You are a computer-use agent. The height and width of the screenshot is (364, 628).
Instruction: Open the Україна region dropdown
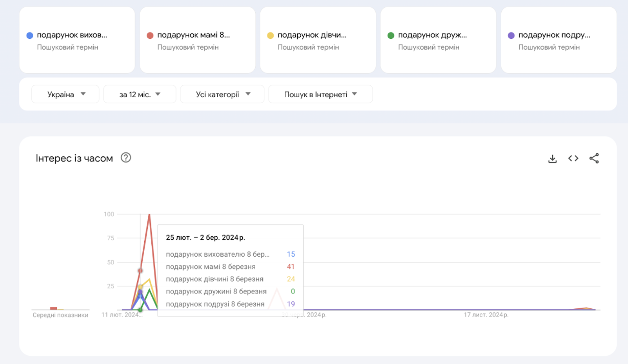point(65,94)
